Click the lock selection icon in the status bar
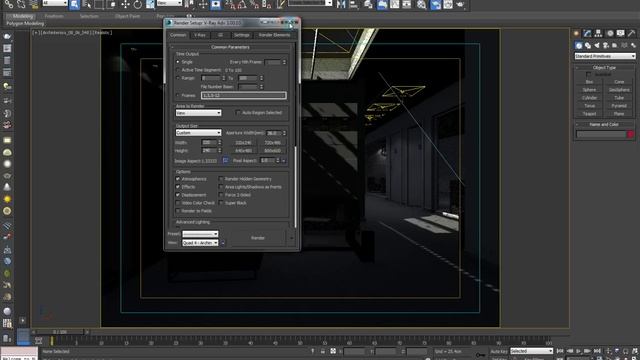 (322, 351)
